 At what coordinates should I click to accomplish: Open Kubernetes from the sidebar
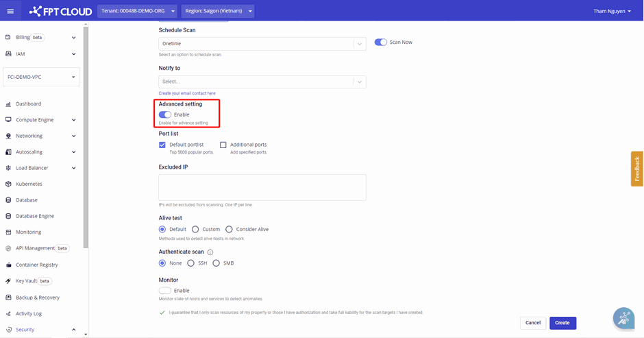29,184
